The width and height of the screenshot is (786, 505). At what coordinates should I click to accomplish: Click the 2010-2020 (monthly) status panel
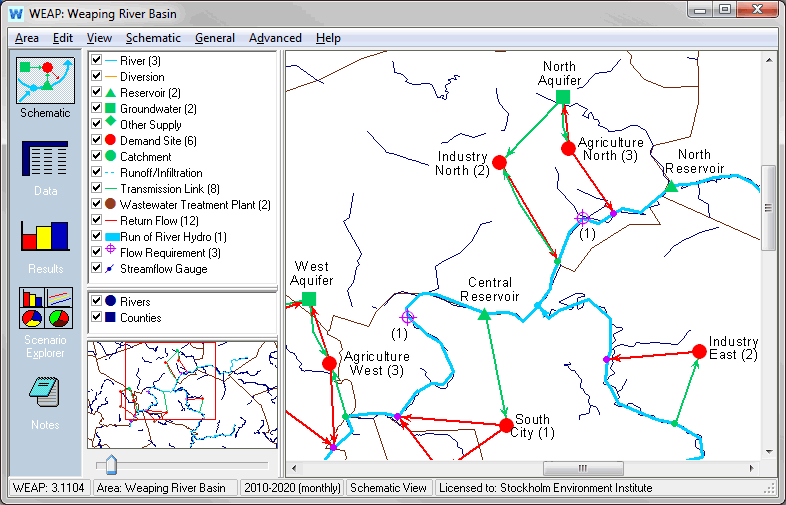tap(291, 488)
